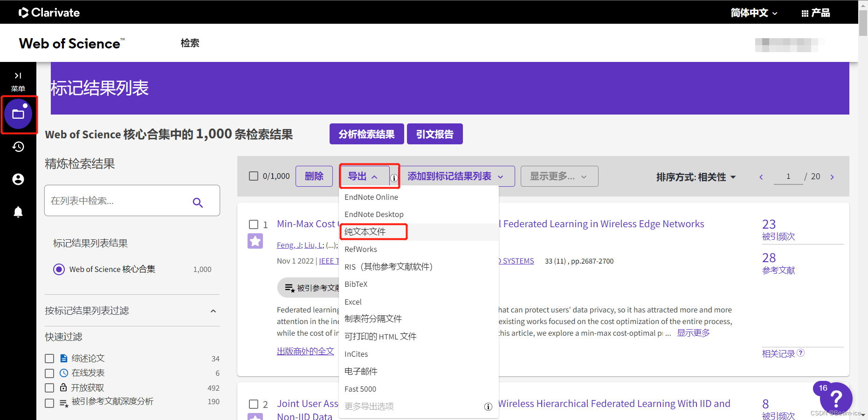Click the Clarivate logo
This screenshot has width=868, height=420.
pos(49,13)
